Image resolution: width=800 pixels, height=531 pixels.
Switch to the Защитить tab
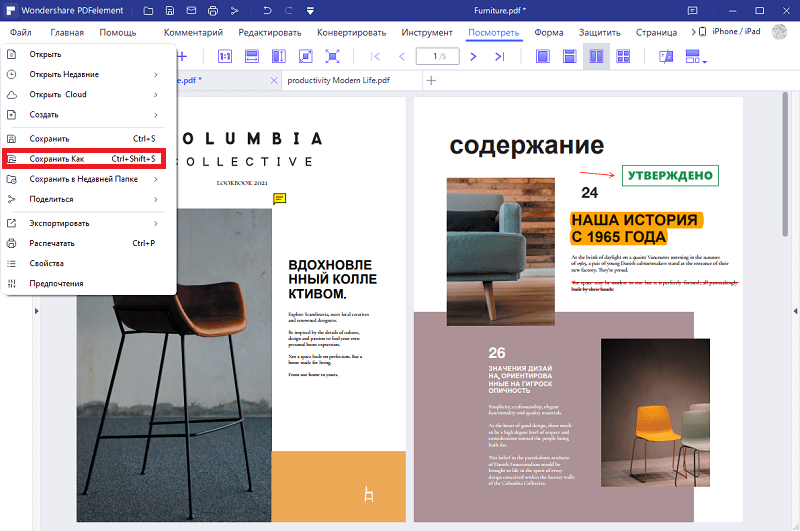599,32
